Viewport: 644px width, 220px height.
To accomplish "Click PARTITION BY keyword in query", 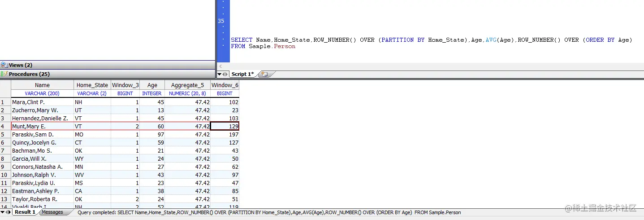I will [x=403, y=40].
